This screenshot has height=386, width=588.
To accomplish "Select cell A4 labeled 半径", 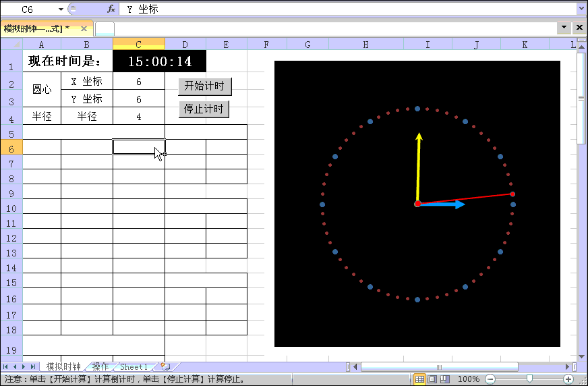I will tap(42, 116).
